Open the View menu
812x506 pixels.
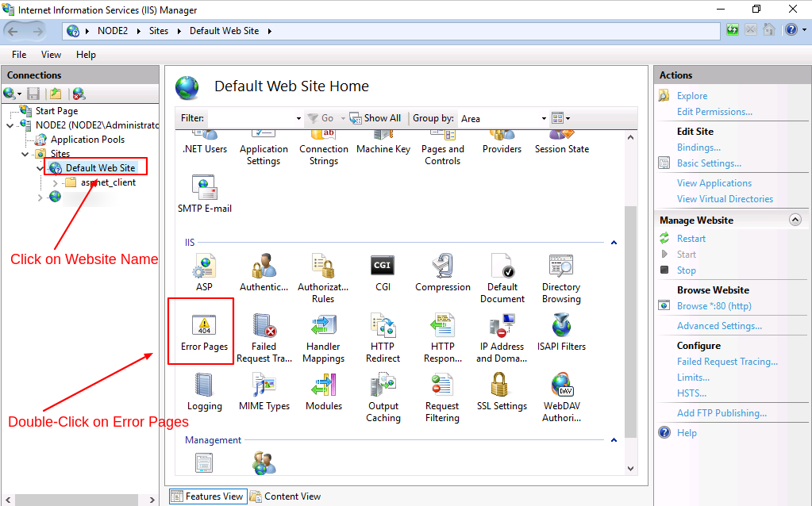[x=52, y=54]
